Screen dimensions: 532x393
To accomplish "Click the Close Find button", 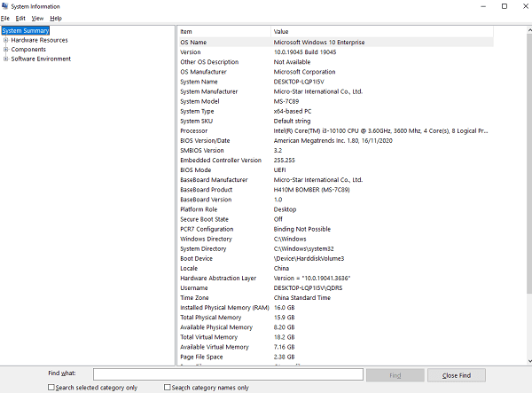I will pyautogui.click(x=457, y=375).
